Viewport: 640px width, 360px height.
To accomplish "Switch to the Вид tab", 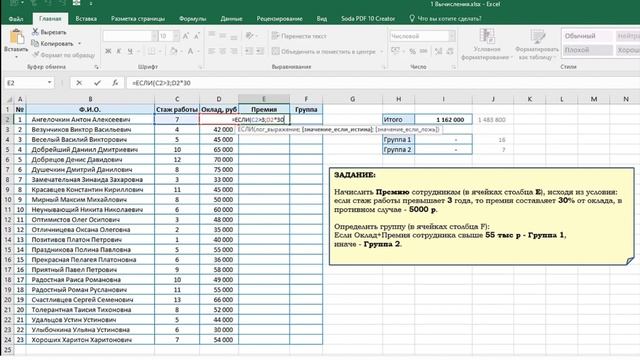I will click(322, 19).
